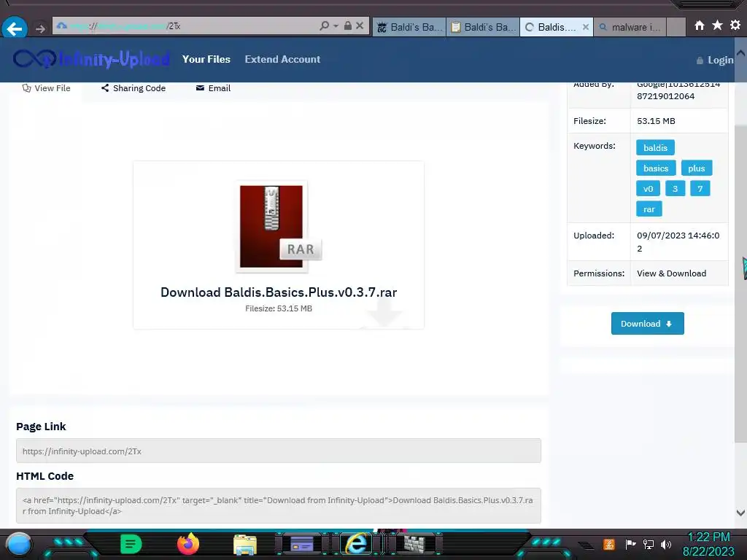Open File Explorer from the taskbar
This screenshot has width=747, height=560.
tap(245, 544)
